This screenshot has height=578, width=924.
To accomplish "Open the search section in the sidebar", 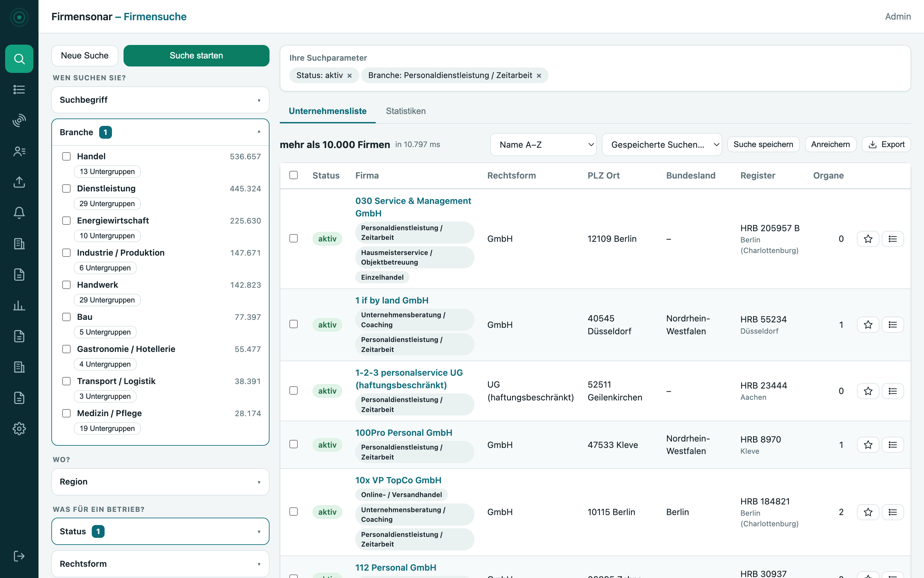I will point(19,59).
